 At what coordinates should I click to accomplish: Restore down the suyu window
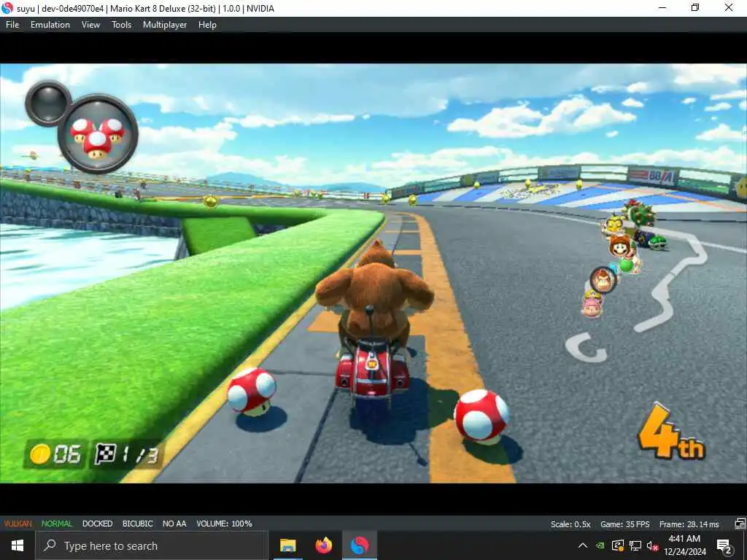coord(695,7)
